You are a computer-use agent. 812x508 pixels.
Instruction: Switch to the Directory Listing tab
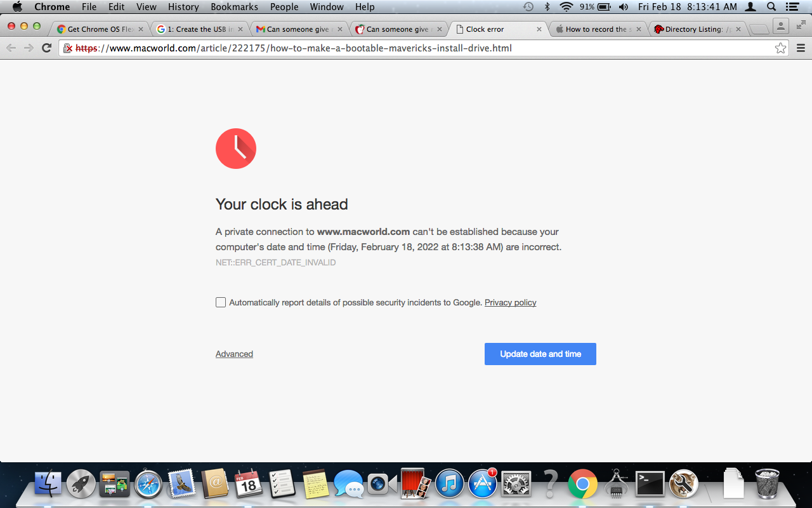[698, 29]
